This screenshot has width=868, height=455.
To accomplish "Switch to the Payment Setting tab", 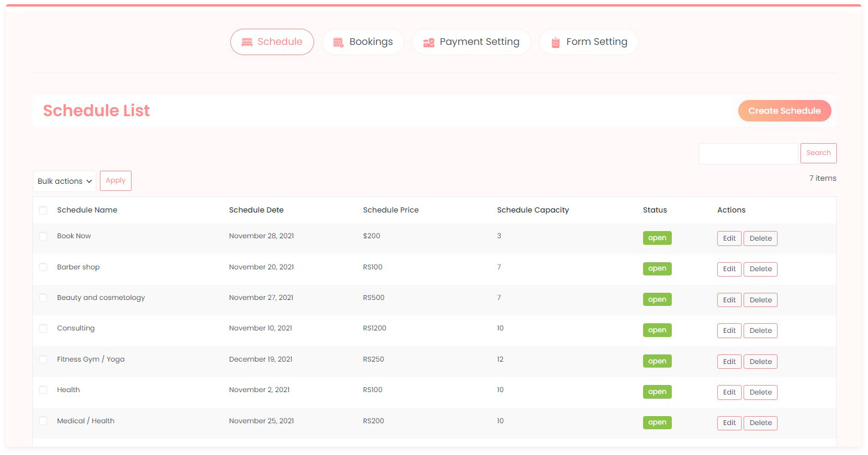I will [x=471, y=42].
